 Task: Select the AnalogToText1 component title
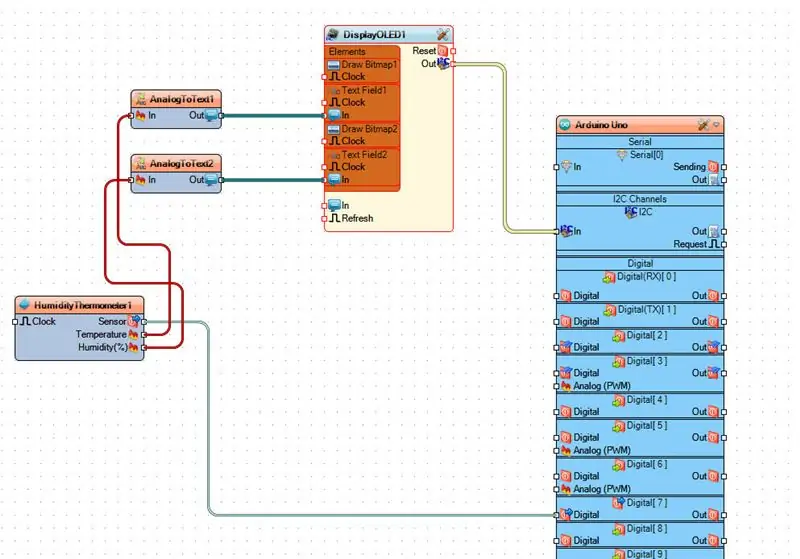coord(182,99)
